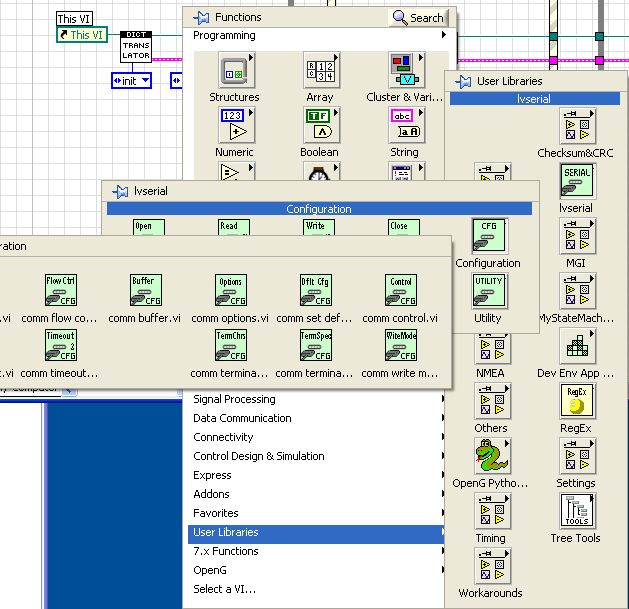Open the Settings library icon

(578, 456)
